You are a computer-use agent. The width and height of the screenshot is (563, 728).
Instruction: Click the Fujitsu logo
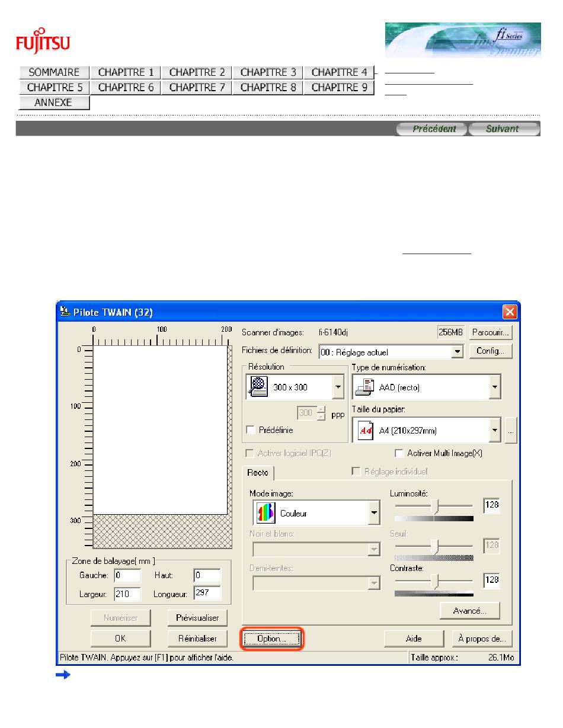click(43, 41)
